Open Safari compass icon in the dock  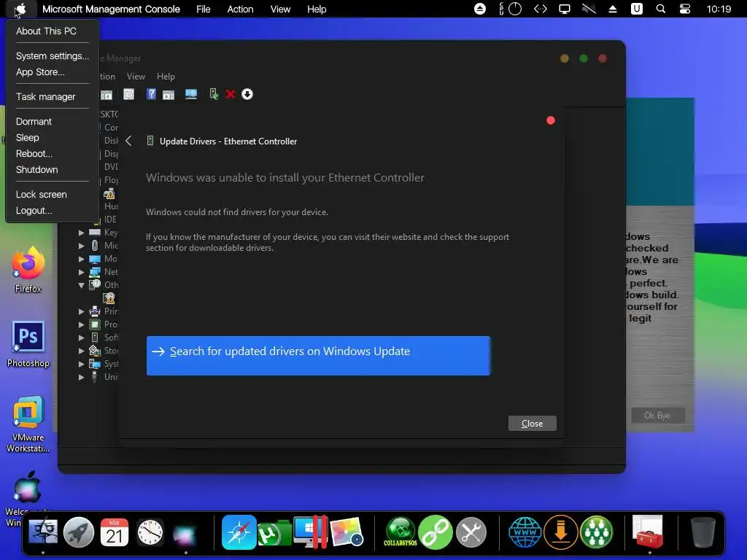(x=239, y=532)
